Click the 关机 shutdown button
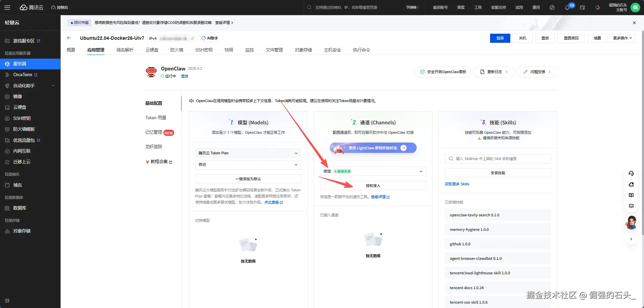Image resolution: width=644 pixels, height=308 pixels. click(523, 38)
